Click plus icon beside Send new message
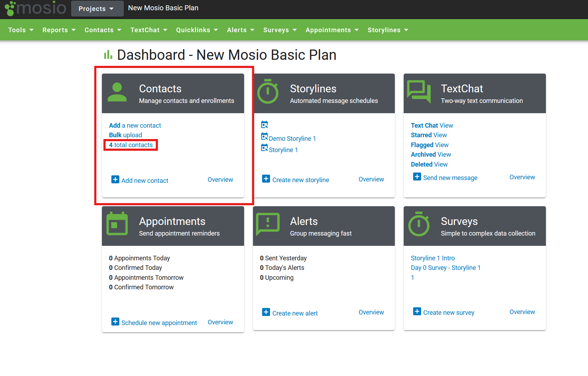 click(x=417, y=177)
